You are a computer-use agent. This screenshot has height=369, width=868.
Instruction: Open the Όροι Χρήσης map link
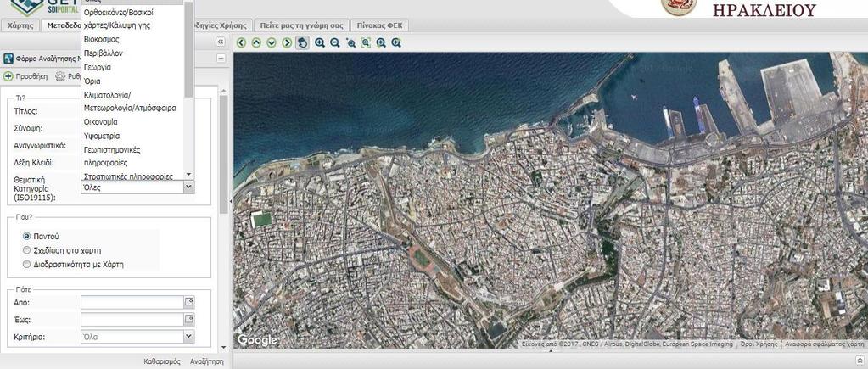coord(759,344)
